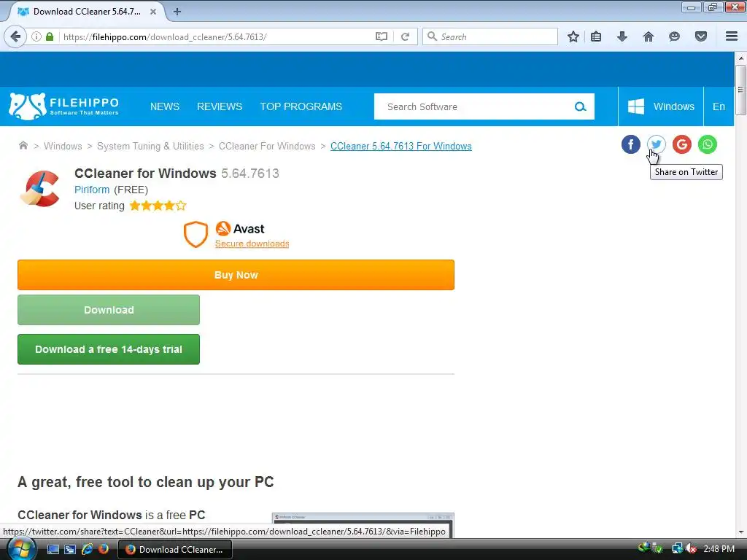Share on WhatsApp icon
This screenshot has height=560, width=747.
tap(708, 144)
